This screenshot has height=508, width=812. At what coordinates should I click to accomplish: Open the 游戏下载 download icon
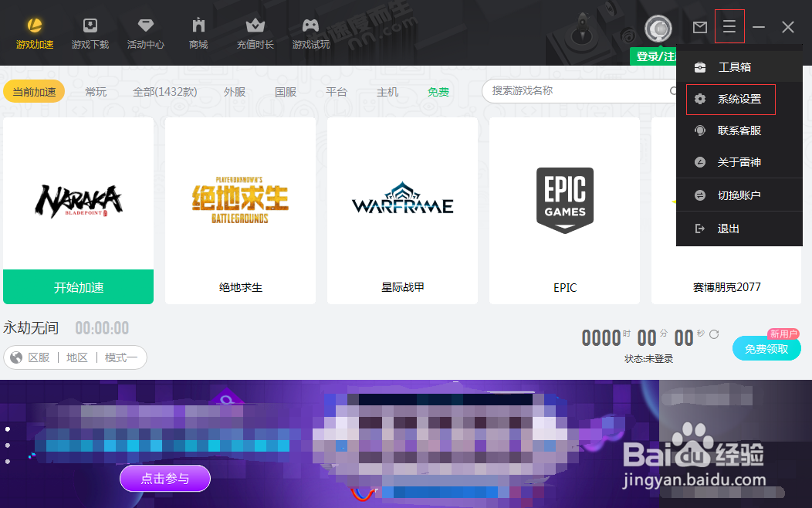(x=90, y=25)
